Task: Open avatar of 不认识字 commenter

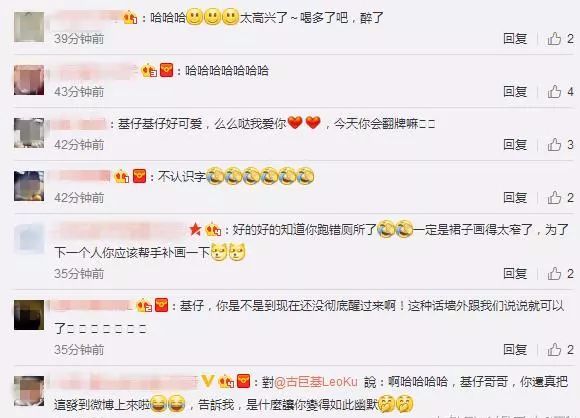Action: tap(29, 186)
